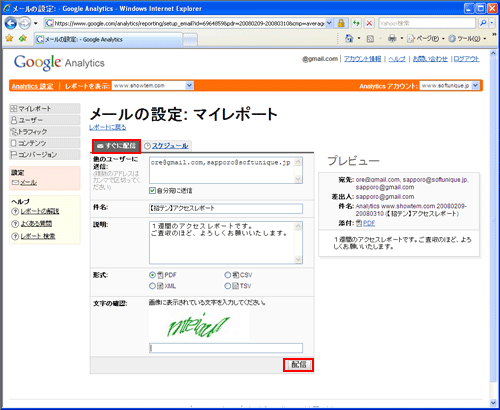Click the Print toolbar icon
This screenshot has height=410, width=500.
(392, 39)
